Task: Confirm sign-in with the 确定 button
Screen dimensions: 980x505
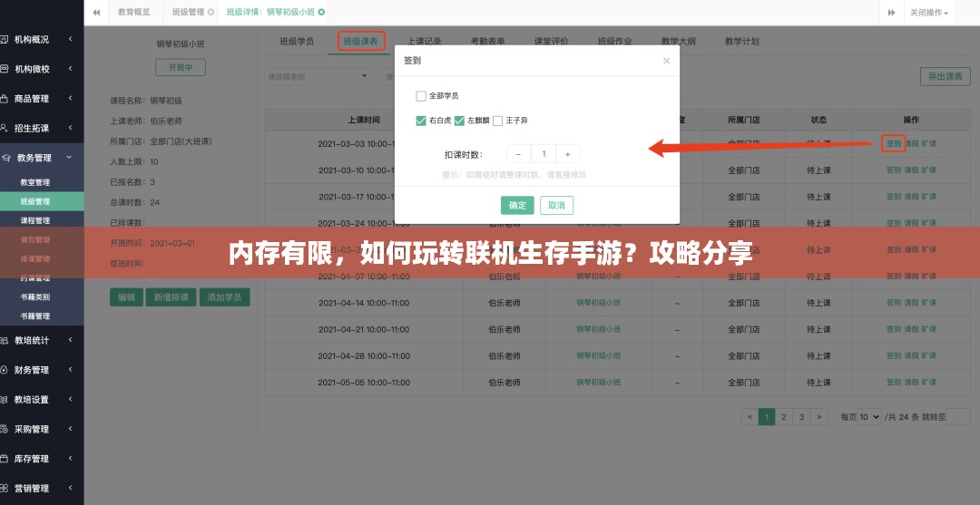Action: coord(517,206)
